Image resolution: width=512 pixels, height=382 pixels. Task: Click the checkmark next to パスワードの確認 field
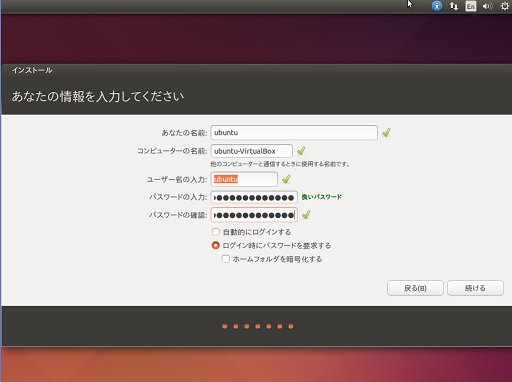click(306, 215)
